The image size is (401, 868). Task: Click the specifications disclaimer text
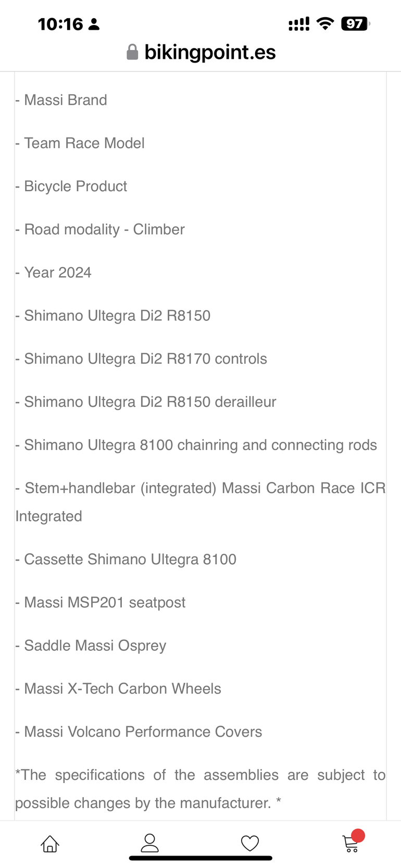click(x=200, y=789)
